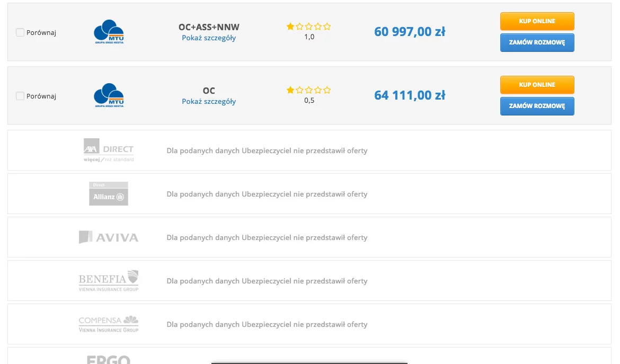The image size is (620, 364).
Task: Click the 64 111,00 zł price
Action: [x=410, y=95]
